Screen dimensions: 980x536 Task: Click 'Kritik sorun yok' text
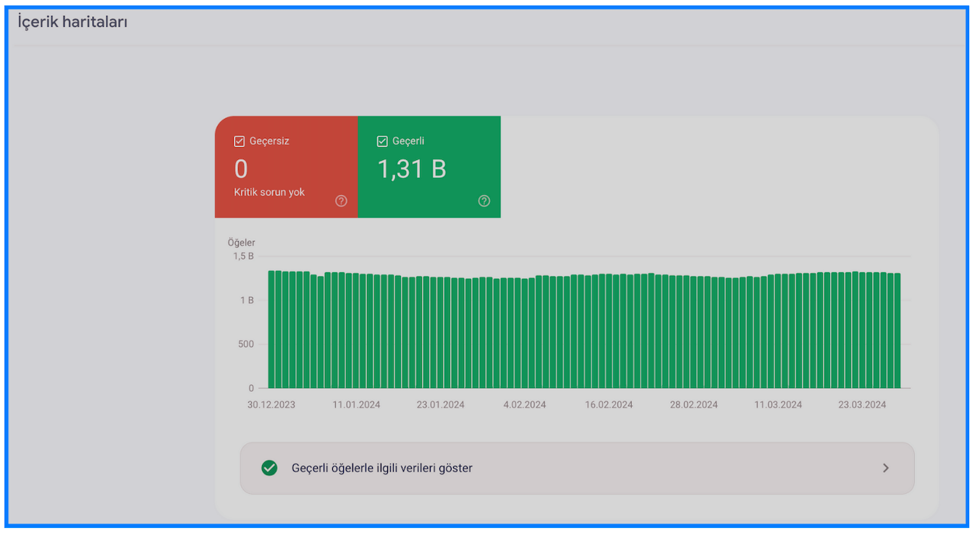click(x=269, y=193)
